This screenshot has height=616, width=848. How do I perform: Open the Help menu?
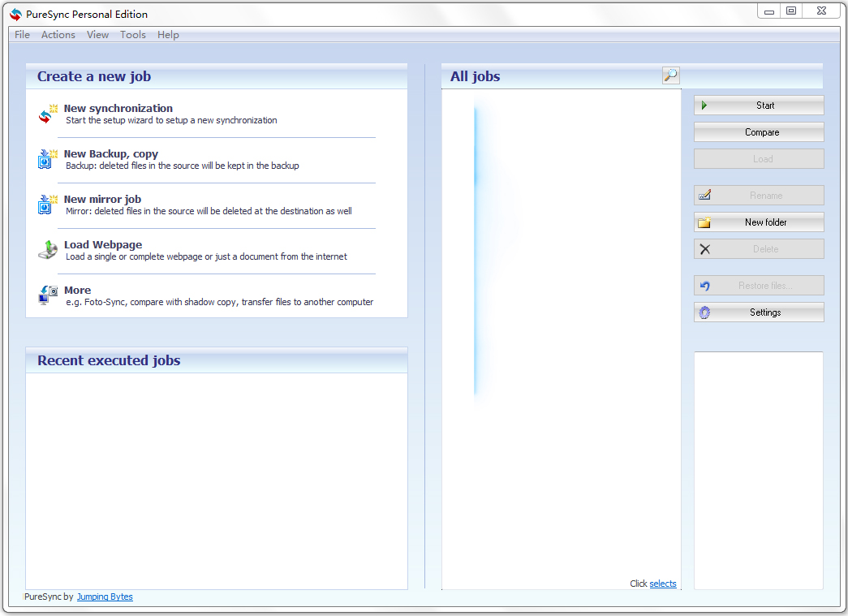[x=168, y=35]
